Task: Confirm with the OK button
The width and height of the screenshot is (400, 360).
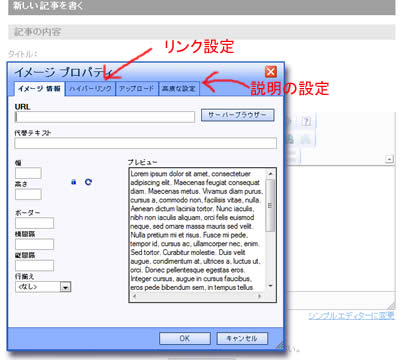Action: pos(185,338)
